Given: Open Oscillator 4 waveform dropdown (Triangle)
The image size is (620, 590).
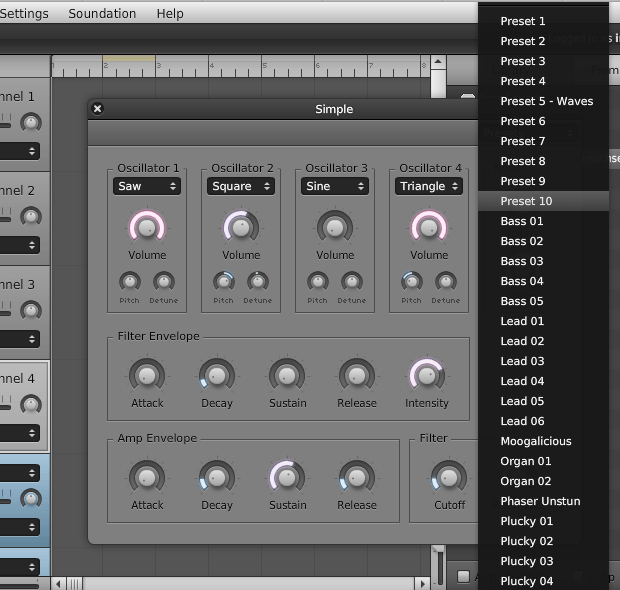Looking at the screenshot, I should (429, 186).
